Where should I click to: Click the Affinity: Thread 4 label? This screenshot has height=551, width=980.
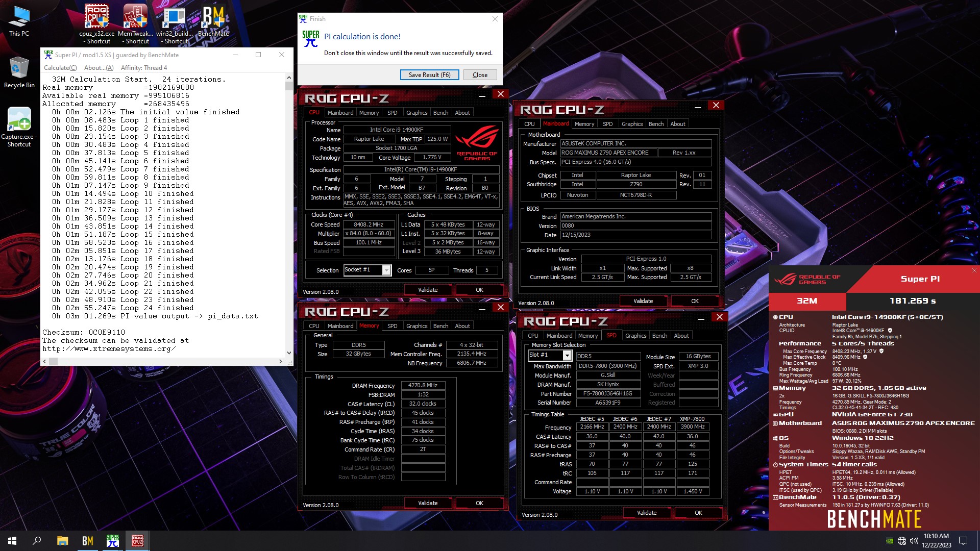pyautogui.click(x=143, y=68)
